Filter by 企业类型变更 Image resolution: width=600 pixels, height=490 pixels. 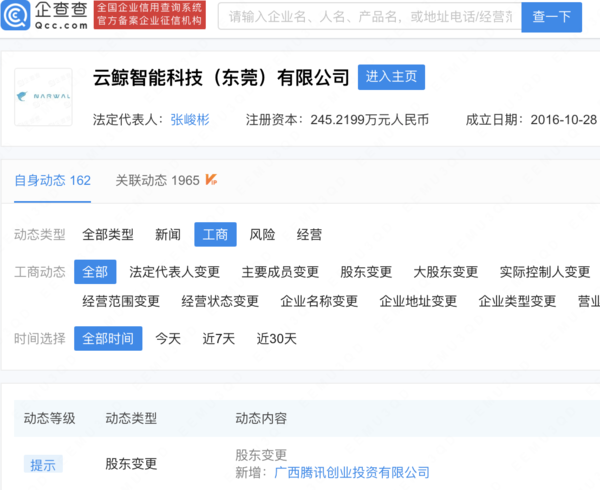pyautogui.click(x=517, y=301)
